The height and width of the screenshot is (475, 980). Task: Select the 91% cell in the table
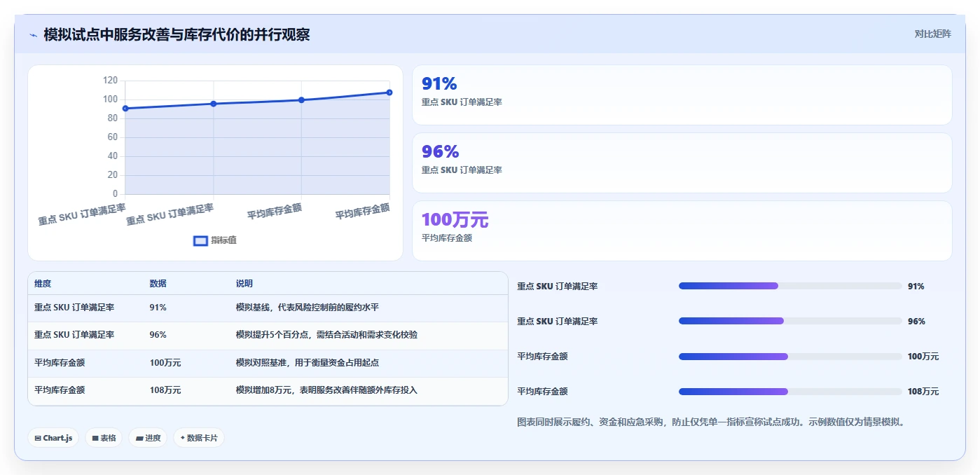158,308
